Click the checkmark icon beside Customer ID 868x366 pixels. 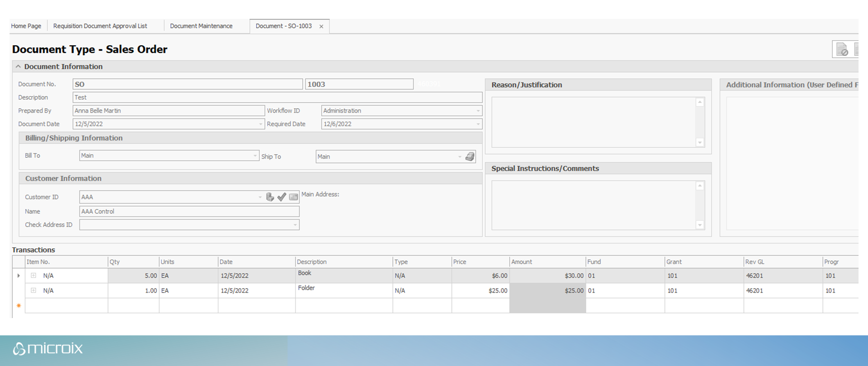pyautogui.click(x=282, y=197)
